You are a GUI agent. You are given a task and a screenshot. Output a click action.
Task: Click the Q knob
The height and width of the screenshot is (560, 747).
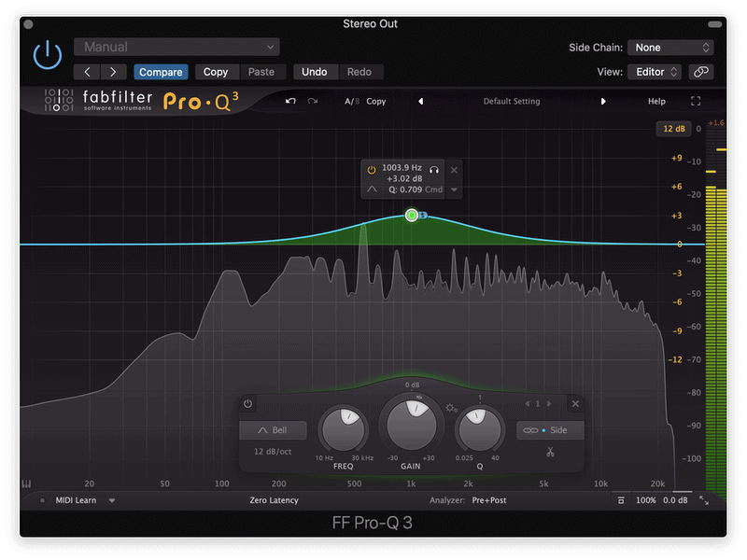pyautogui.click(x=479, y=430)
